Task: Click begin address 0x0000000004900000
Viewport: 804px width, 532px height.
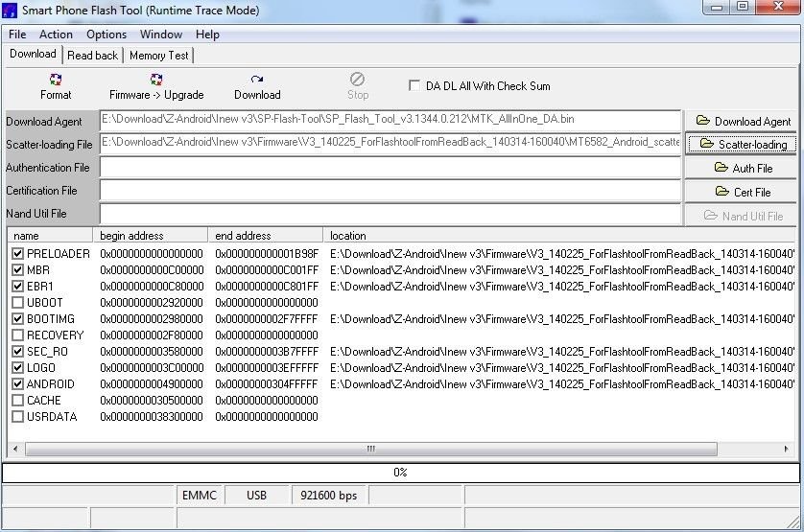Action: coord(152,384)
